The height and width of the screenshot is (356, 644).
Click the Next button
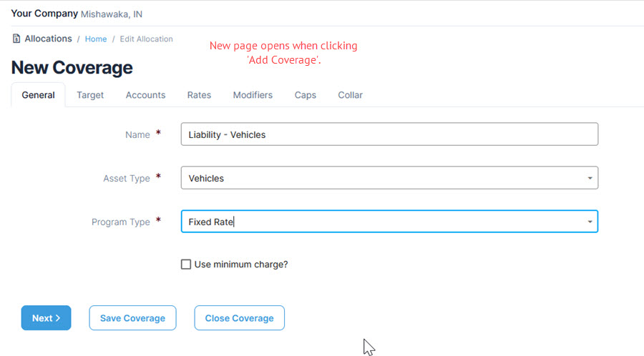pos(46,318)
